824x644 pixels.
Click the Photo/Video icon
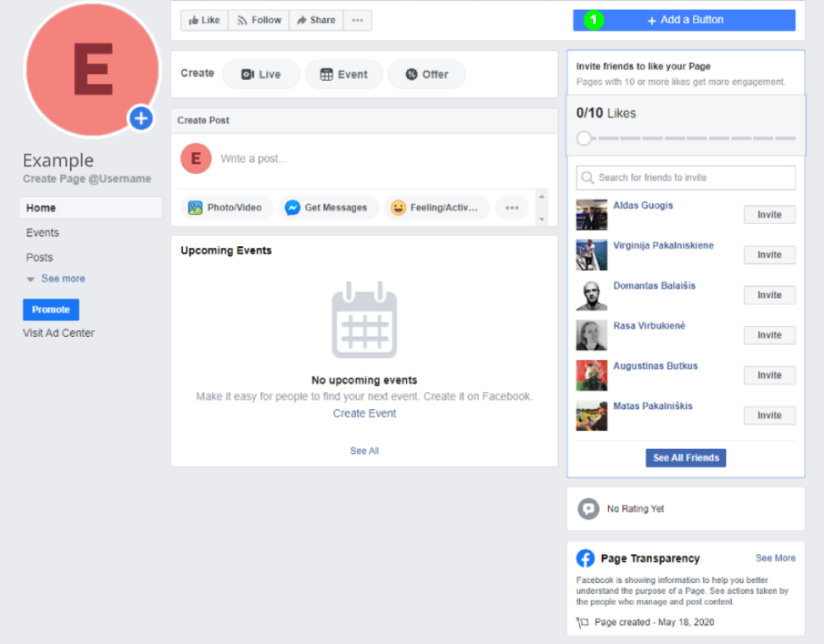point(195,208)
